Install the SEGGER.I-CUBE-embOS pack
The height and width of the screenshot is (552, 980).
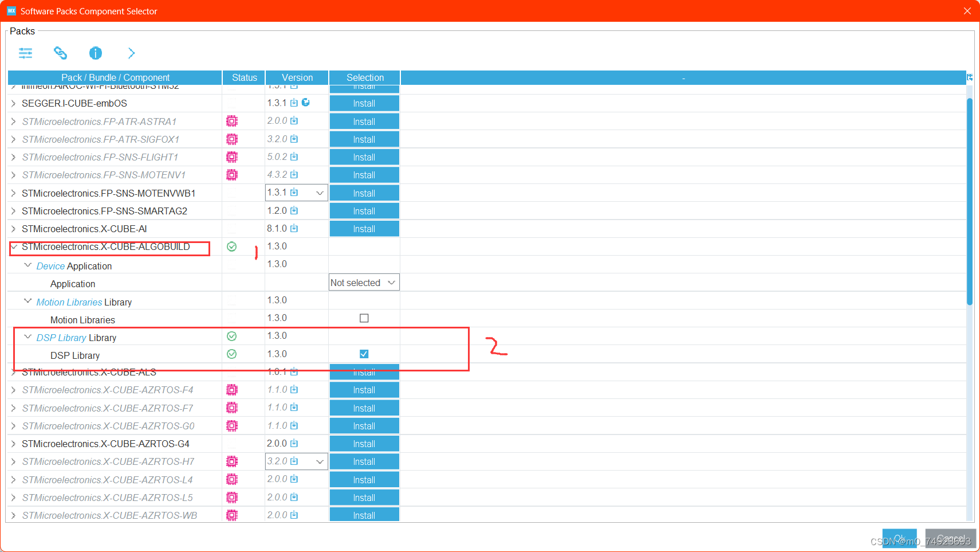364,103
